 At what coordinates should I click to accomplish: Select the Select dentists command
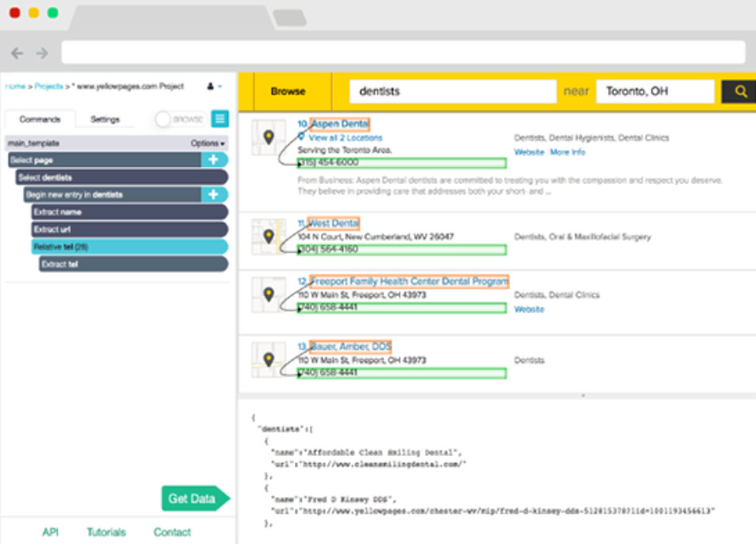click(x=122, y=177)
